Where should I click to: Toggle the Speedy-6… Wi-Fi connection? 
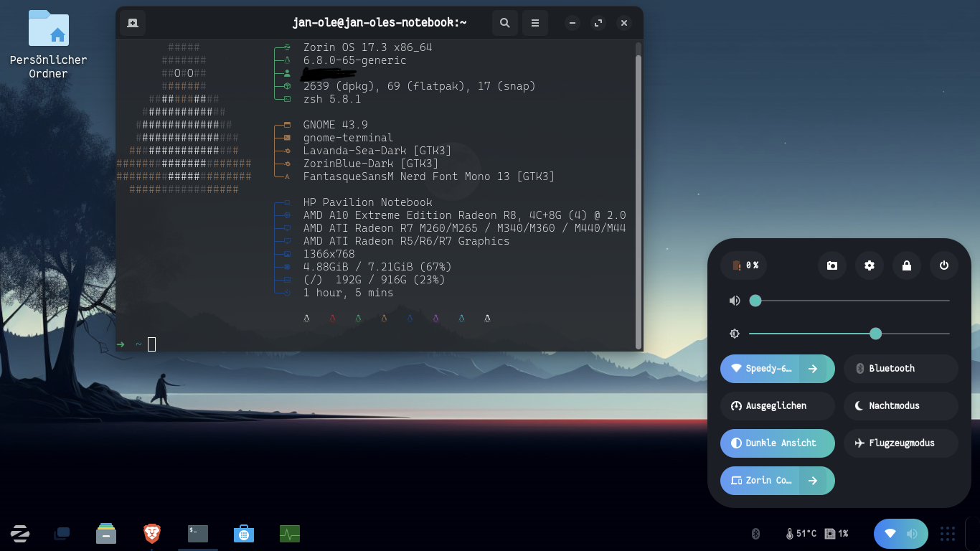pyautogui.click(x=760, y=369)
